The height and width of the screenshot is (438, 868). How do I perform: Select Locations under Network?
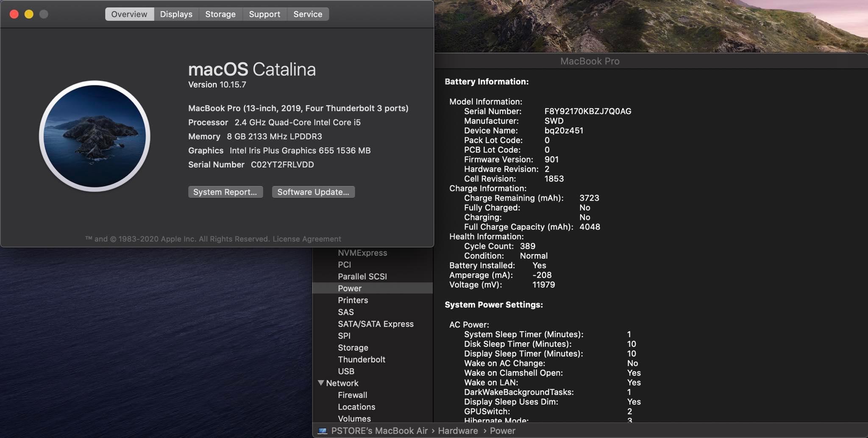point(356,407)
